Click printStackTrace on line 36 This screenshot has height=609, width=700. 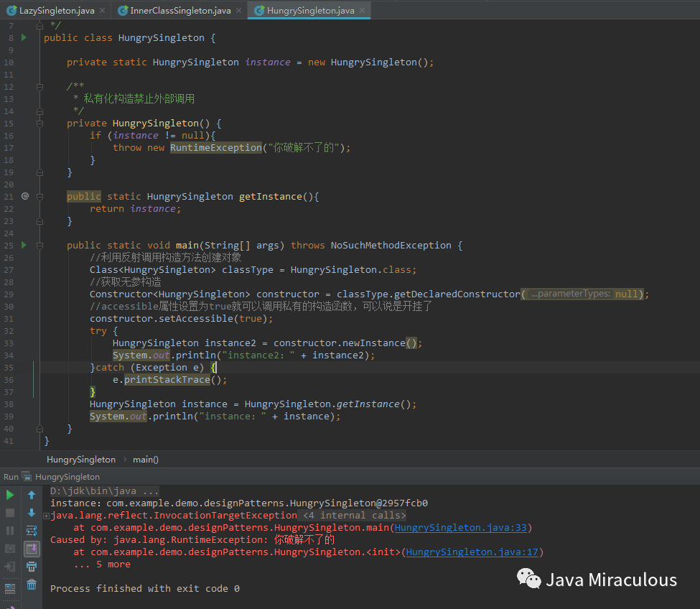[x=167, y=379]
